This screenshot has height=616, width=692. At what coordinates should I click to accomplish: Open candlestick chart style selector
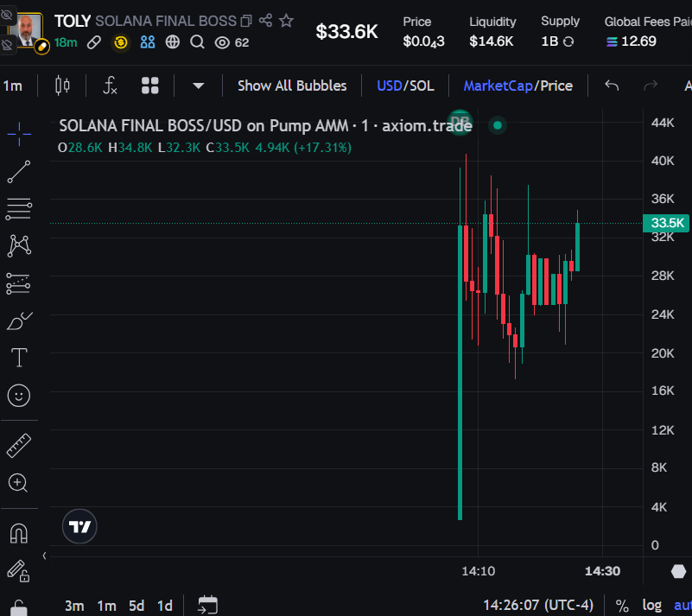click(x=62, y=86)
